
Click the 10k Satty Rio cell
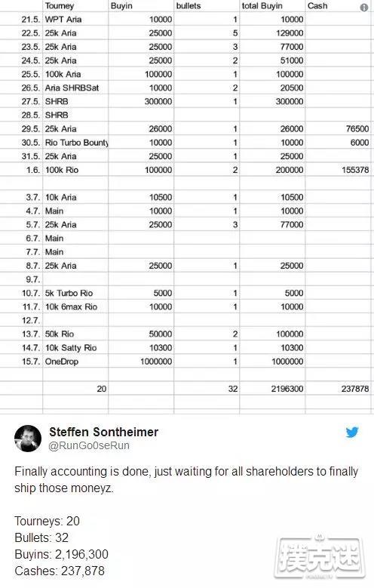75,348
